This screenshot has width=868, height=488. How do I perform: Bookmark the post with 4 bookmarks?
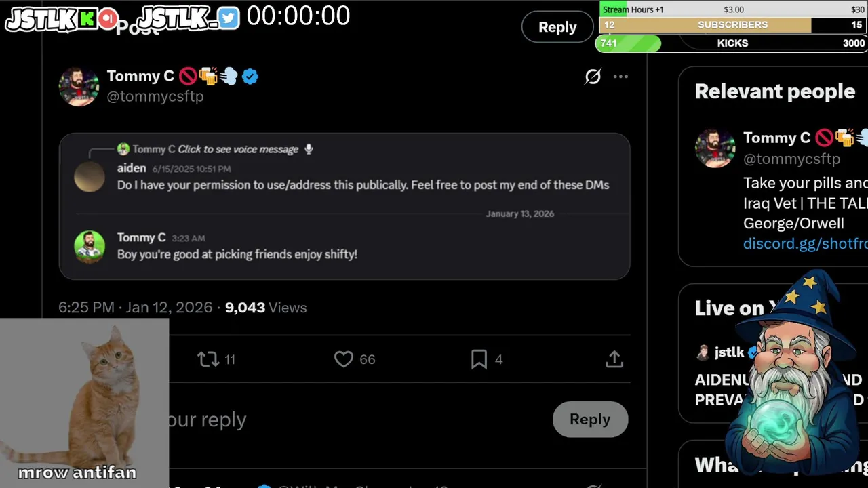click(x=479, y=359)
